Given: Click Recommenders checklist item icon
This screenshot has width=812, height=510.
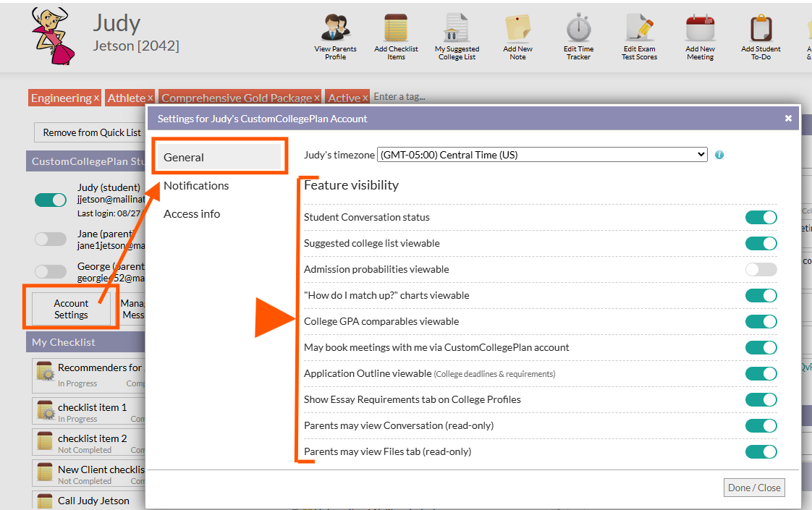Looking at the screenshot, I should coord(46,371).
